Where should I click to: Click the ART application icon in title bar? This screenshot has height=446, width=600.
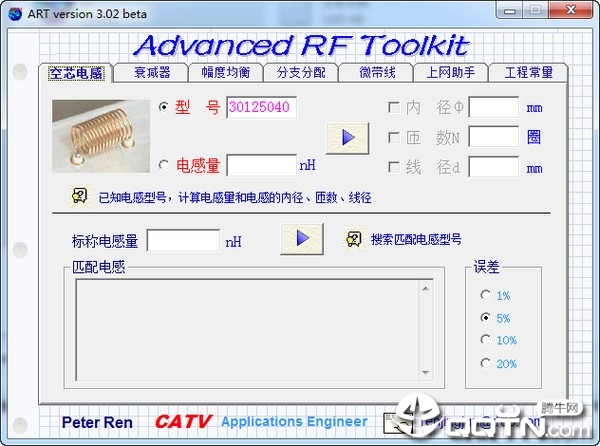coord(15,14)
